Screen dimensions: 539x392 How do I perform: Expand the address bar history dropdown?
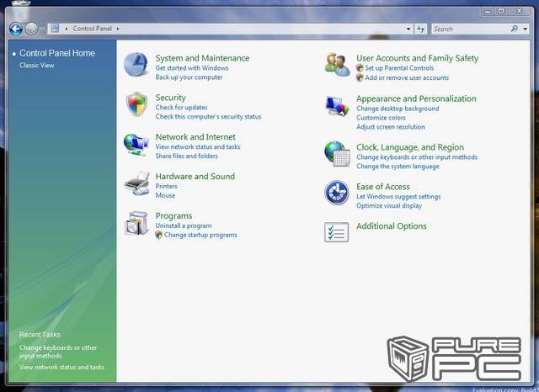pyautogui.click(x=408, y=29)
